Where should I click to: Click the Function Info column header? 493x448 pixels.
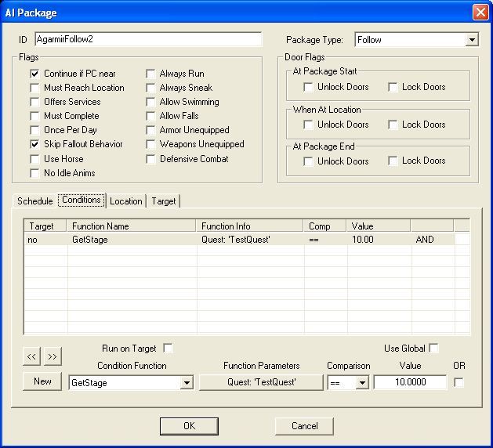coord(250,226)
